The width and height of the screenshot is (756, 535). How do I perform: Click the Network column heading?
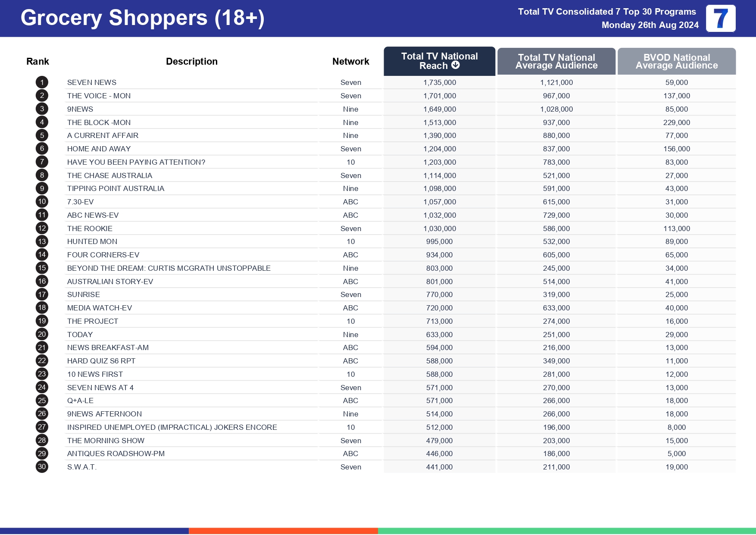pos(350,62)
